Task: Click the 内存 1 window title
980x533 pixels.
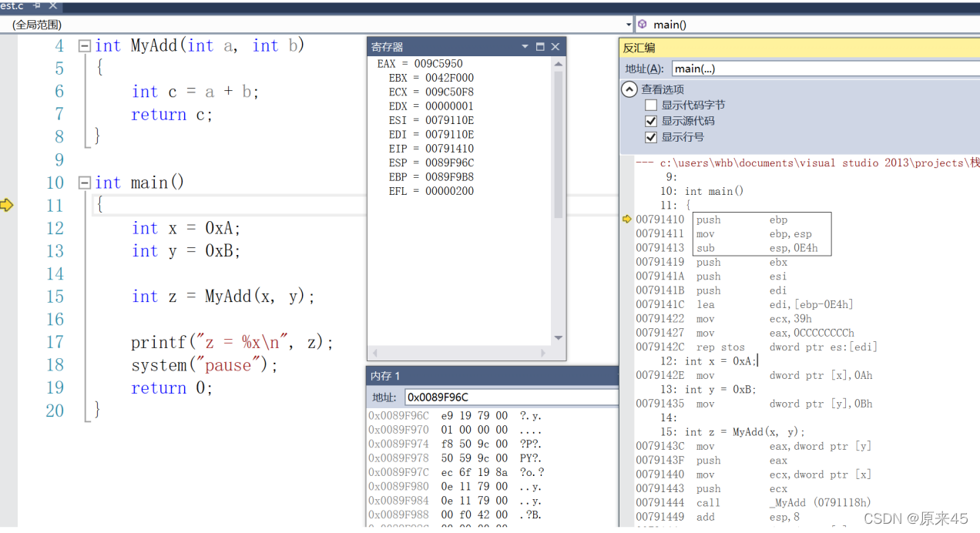Action: tap(385, 376)
